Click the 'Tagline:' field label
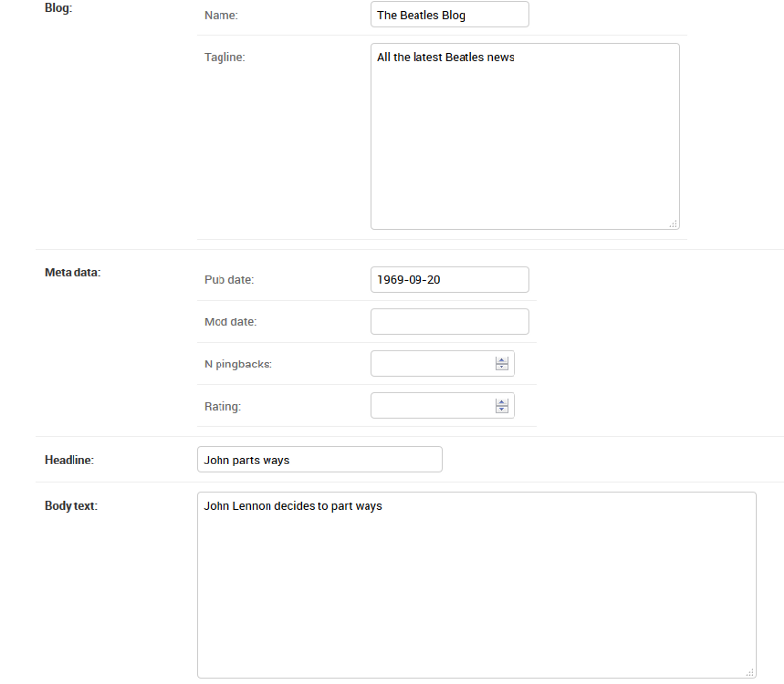 click(224, 57)
